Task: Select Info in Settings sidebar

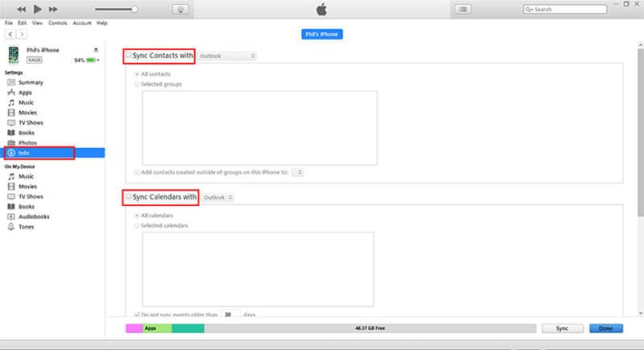Action: point(54,153)
